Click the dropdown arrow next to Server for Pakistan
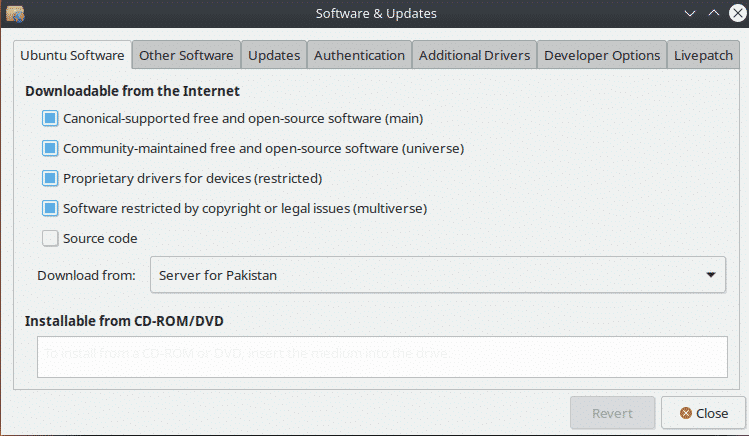749x436 pixels. click(711, 275)
